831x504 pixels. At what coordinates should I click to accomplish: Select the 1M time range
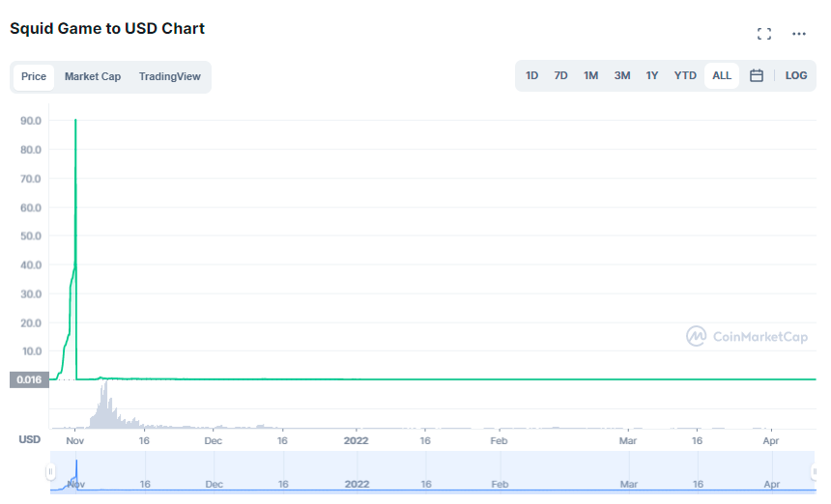(x=591, y=75)
